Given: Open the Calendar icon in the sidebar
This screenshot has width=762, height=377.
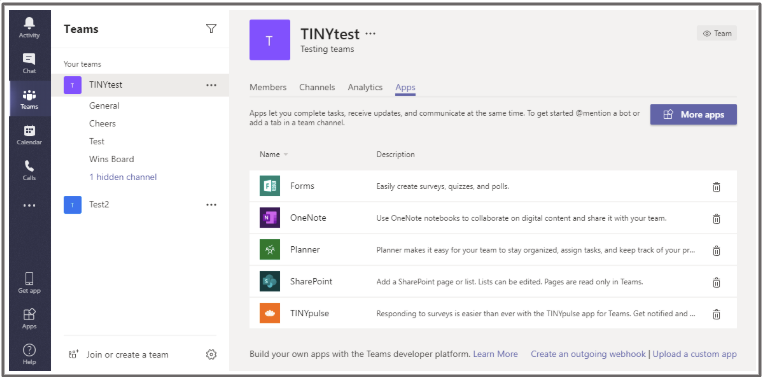Looking at the screenshot, I should point(29,130).
